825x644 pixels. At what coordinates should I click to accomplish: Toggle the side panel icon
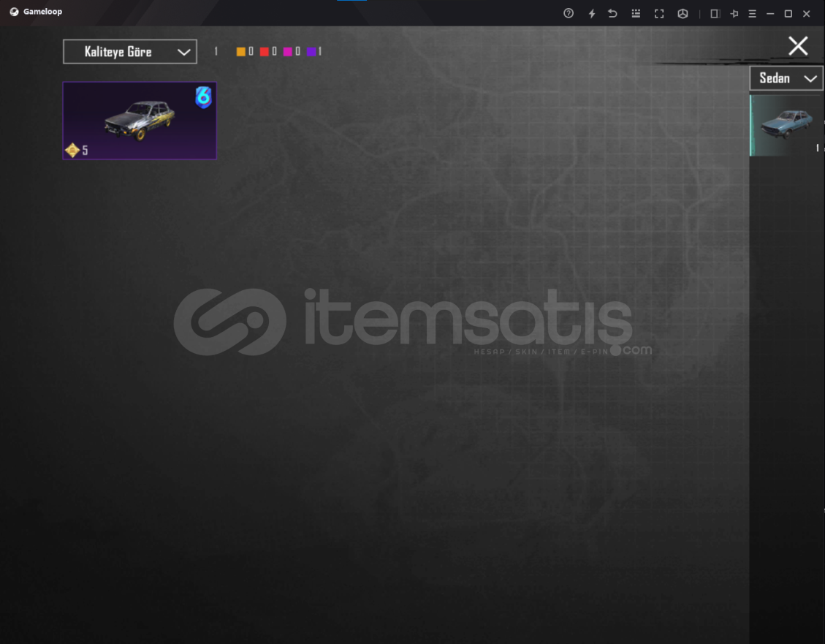(x=715, y=14)
